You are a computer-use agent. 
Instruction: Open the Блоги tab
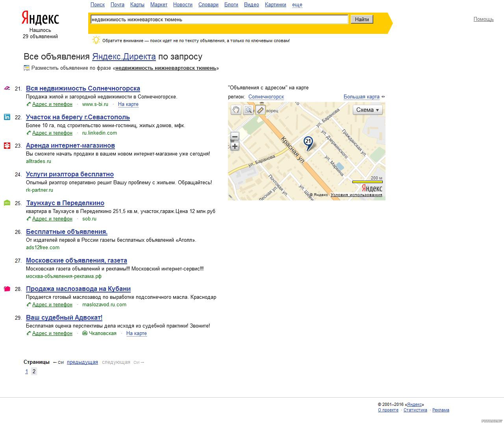(231, 5)
